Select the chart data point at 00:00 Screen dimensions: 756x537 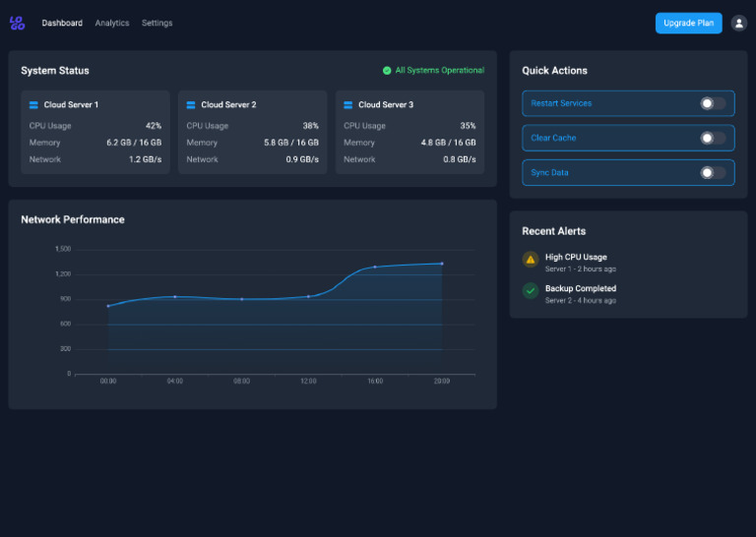click(108, 306)
